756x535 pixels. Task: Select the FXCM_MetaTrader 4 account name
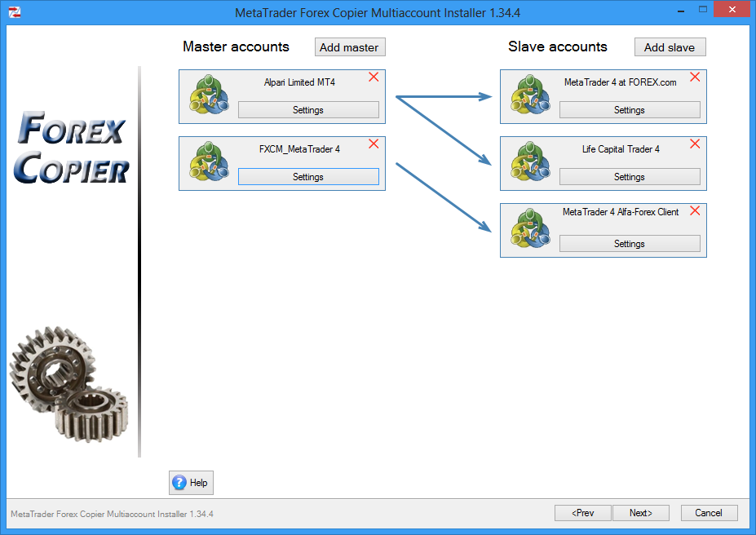coord(299,149)
